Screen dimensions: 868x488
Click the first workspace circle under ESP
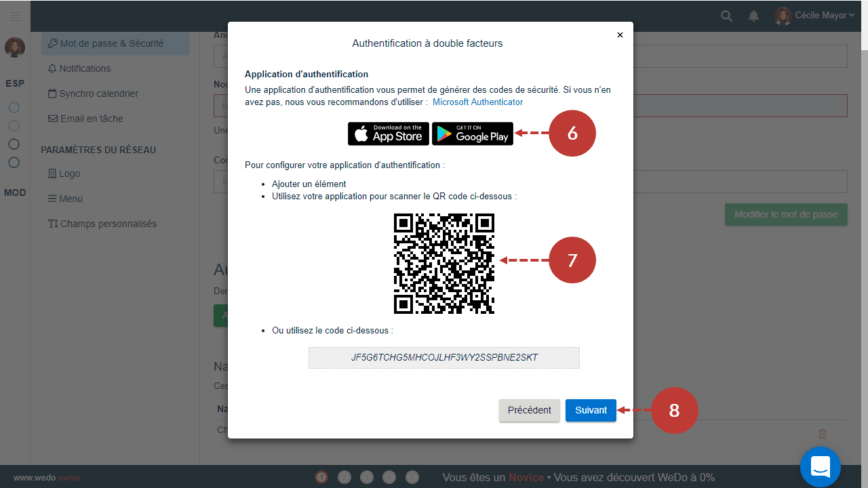coord(14,107)
